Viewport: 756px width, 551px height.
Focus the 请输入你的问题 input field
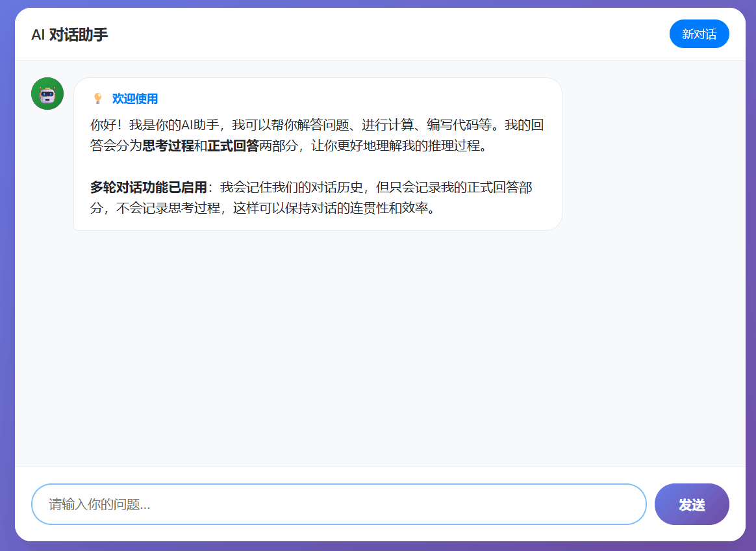coord(338,504)
